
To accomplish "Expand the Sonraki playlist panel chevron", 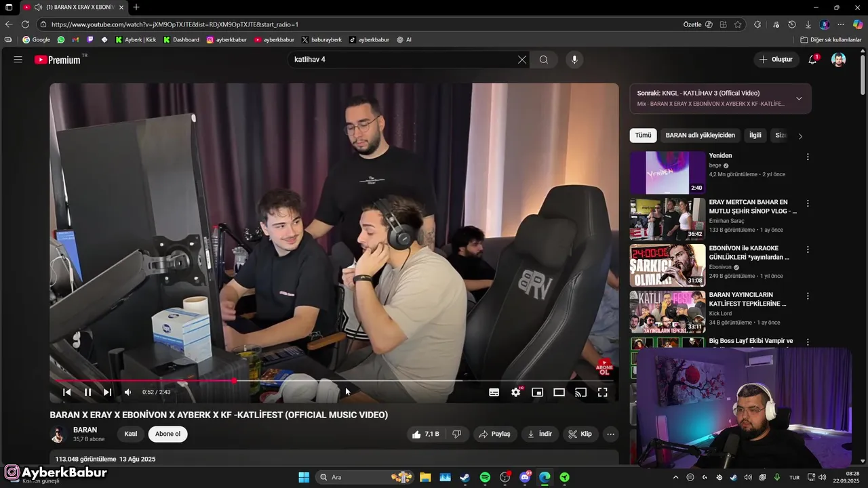I will pos(799,98).
